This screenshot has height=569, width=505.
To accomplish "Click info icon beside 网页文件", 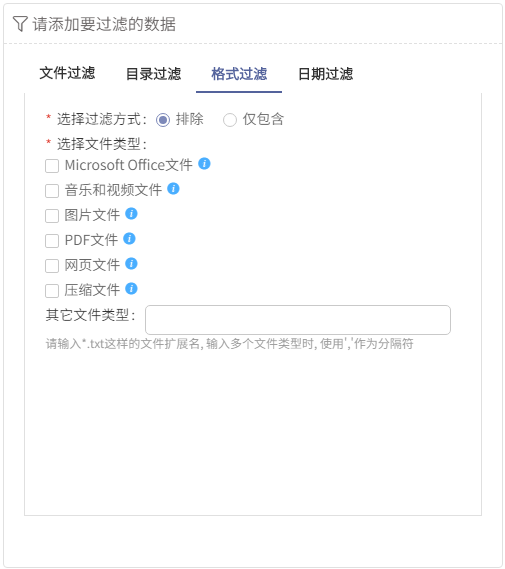I will pos(131,264).
